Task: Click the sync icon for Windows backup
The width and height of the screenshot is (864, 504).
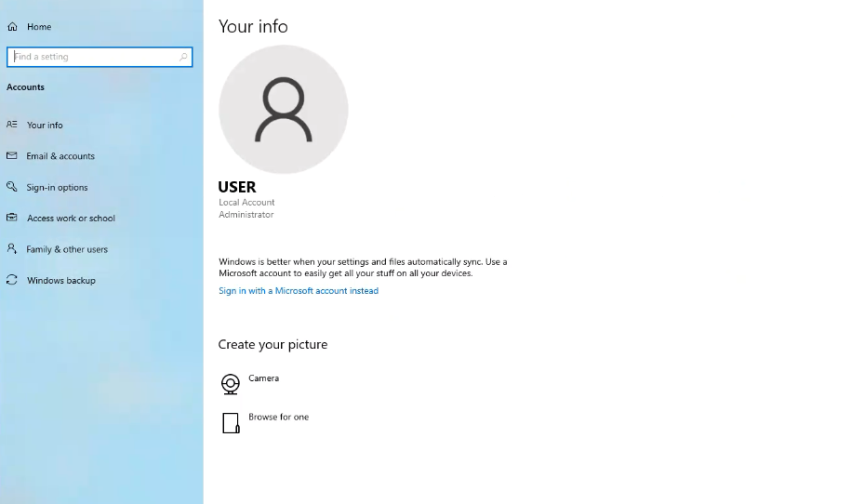Action: coord(12,280)
